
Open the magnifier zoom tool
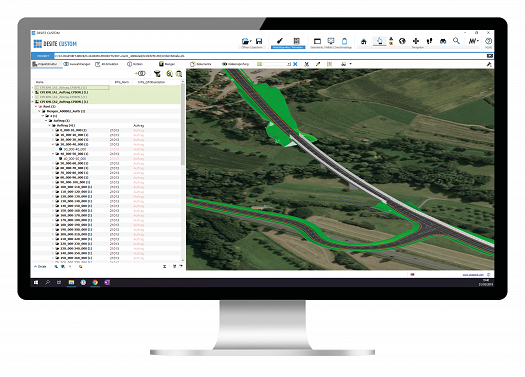click(x=456, y=41)
